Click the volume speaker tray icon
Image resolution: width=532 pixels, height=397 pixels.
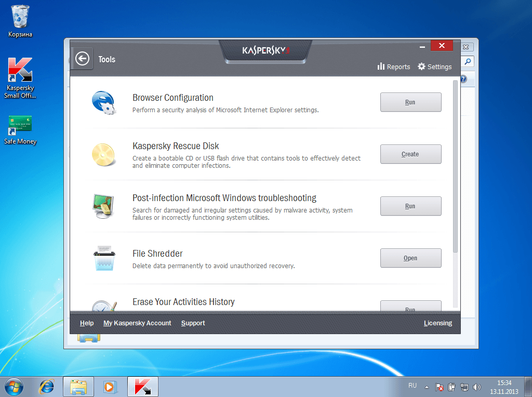click(x=477, y=387)
